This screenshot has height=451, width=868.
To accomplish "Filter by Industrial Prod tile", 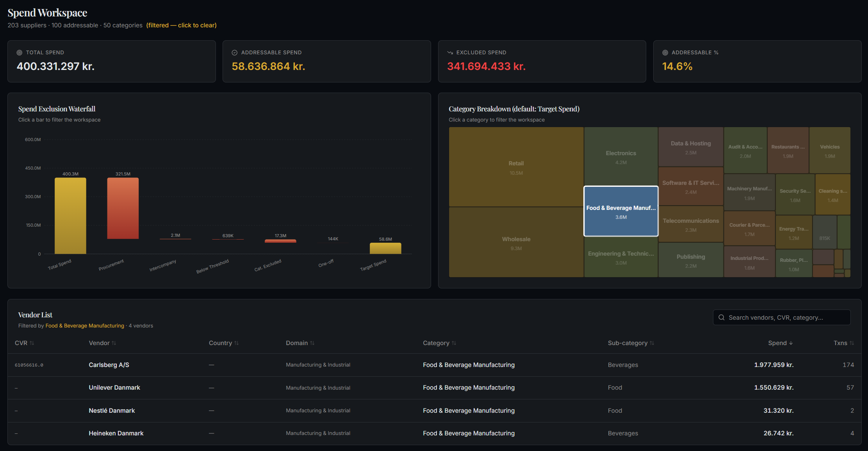I will click(749, 262).
